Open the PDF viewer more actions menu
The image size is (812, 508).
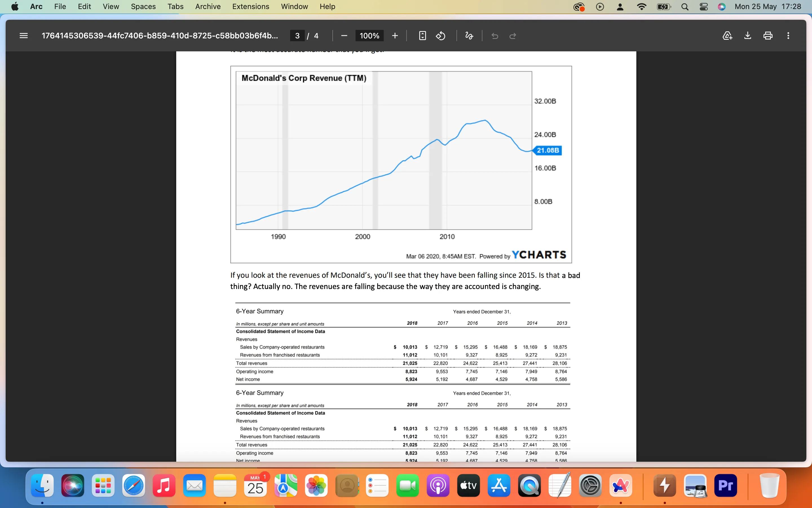[x=788, y=36]
